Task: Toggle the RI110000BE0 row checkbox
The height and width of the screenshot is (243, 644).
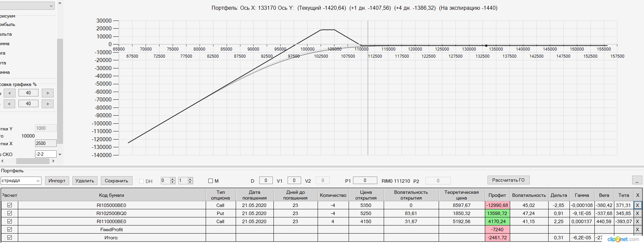Action: click(x=9, y=221)
